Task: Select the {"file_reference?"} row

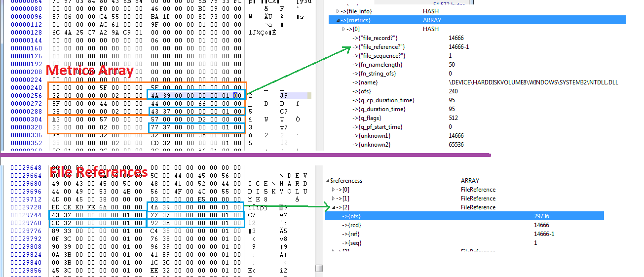Action: point(477,47)
